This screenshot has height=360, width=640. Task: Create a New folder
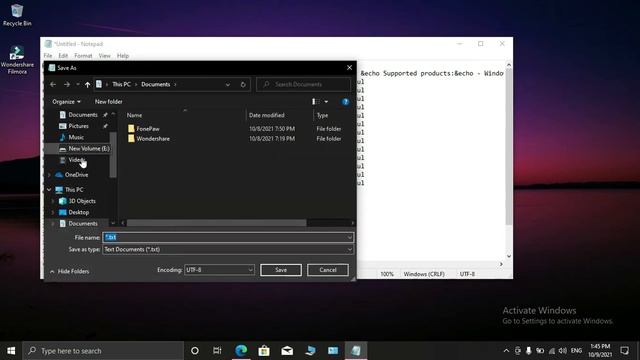[x=109, y=102]
